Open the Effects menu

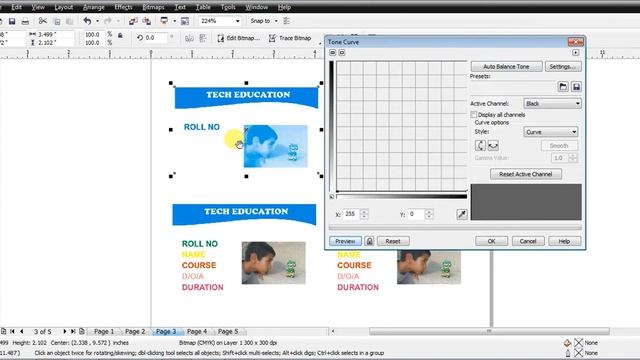(x=123, y=7)
